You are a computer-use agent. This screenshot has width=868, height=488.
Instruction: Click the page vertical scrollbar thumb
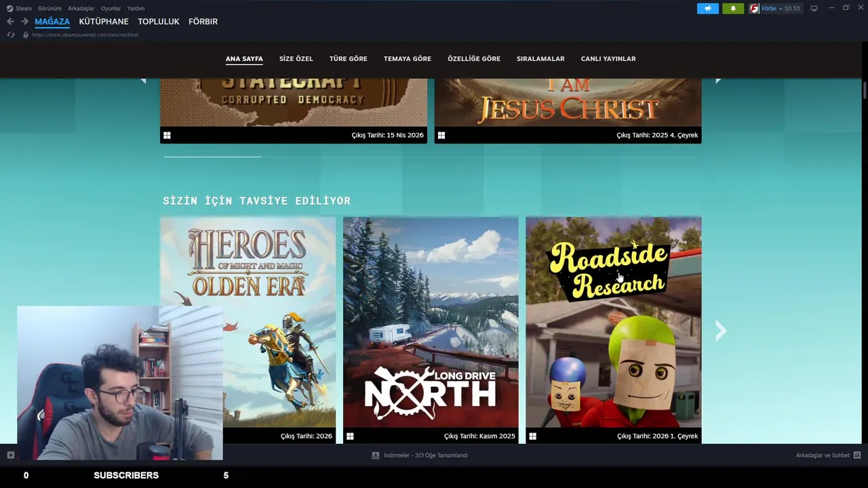pyautogui.click(x=865, y=90)
